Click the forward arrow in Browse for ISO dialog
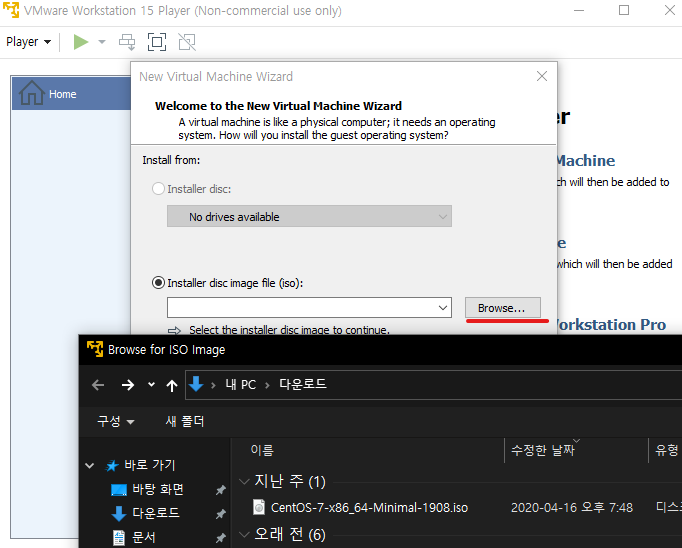Viewport: 682px width, 548px height. [x=128, y=385]
